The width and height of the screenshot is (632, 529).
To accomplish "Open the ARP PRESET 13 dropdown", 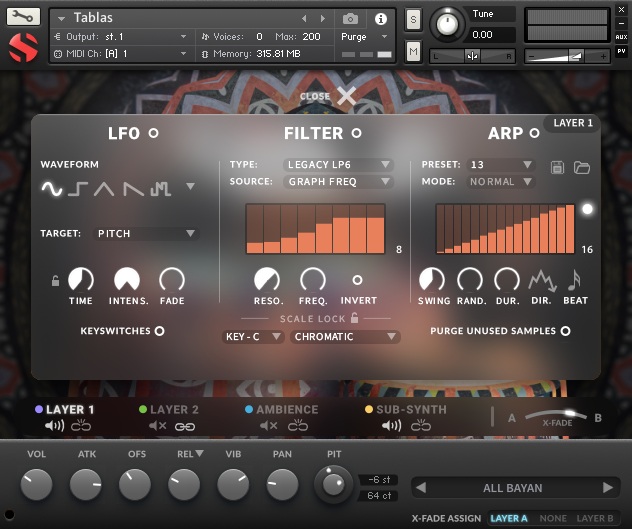I will (x=501, y=165).
